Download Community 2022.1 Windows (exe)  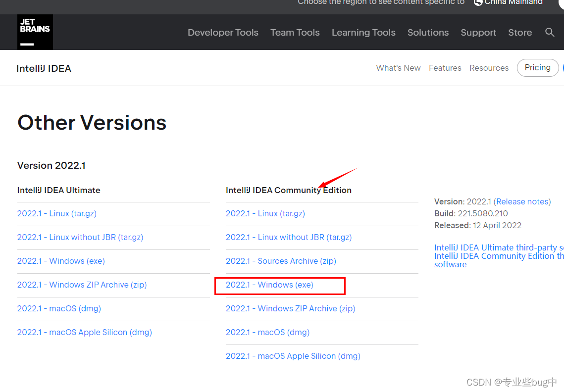[269, 285]
